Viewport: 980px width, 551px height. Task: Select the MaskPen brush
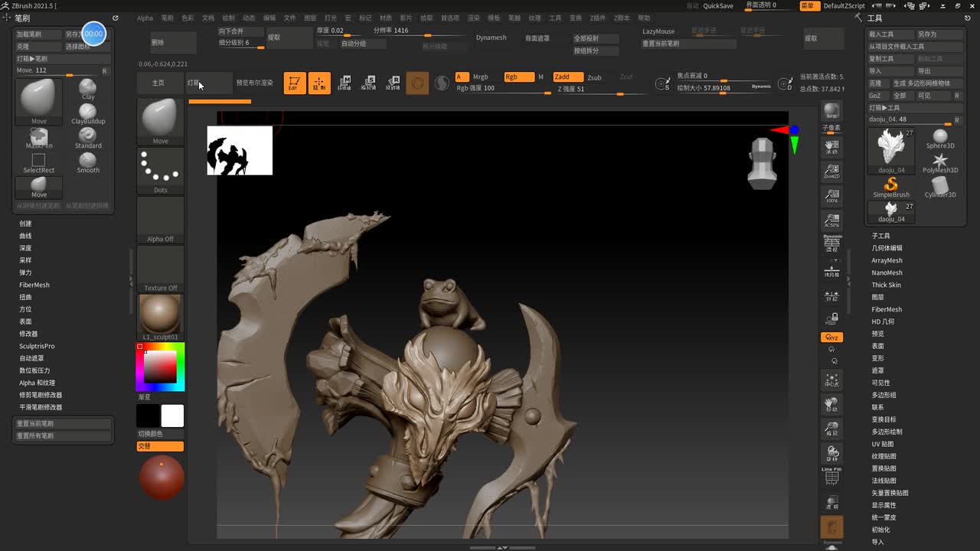[39, 138]
